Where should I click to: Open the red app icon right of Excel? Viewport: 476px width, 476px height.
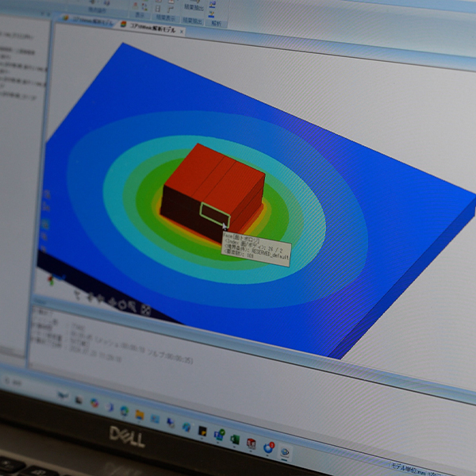251,443
